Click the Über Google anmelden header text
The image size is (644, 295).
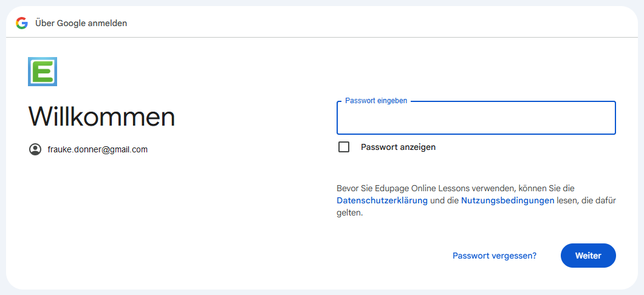[x=81, y=23]
